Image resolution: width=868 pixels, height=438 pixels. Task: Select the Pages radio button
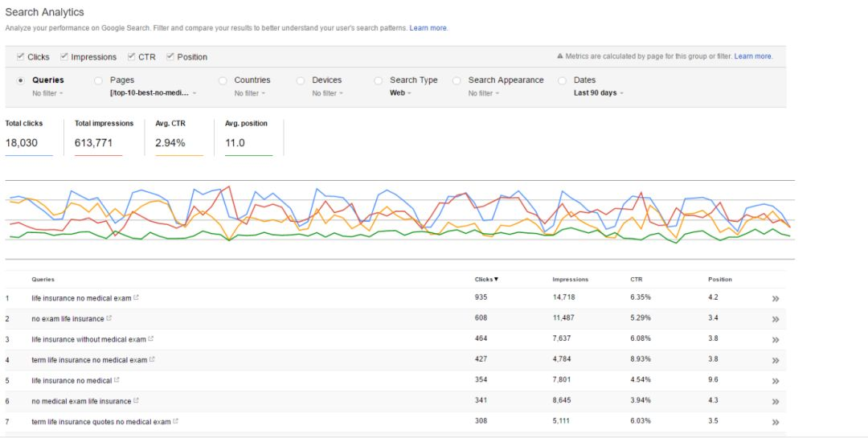point(99,80)
